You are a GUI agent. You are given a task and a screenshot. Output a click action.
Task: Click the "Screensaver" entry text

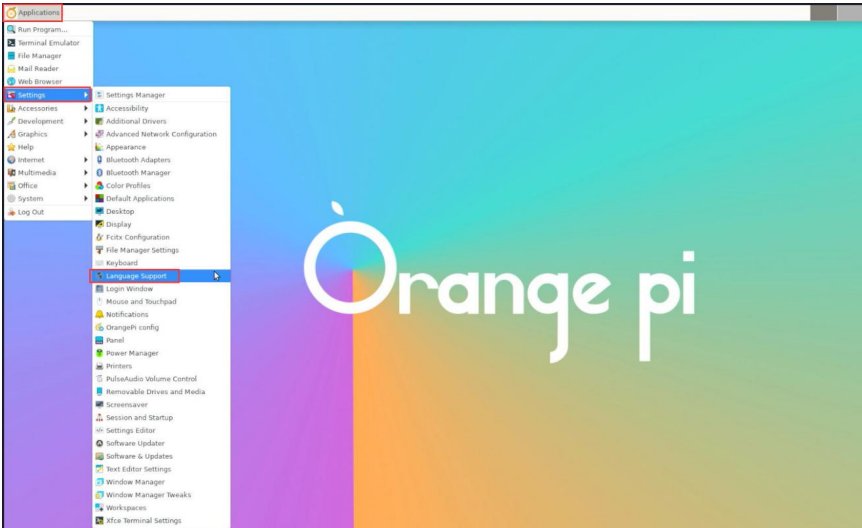coord(127,405)
